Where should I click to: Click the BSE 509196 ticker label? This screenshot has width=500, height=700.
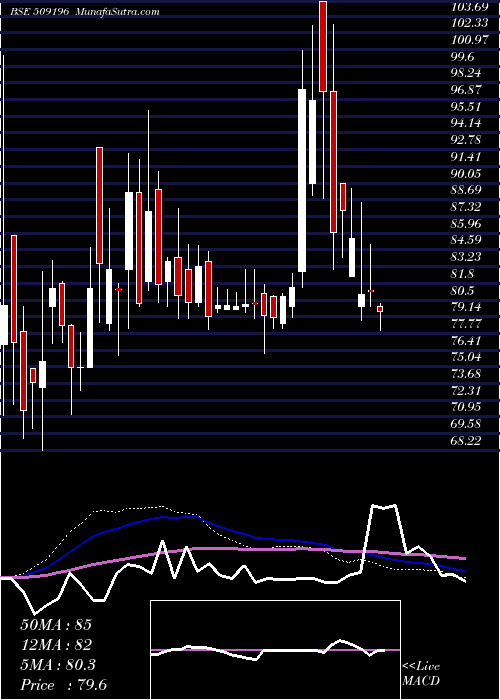pos(40,12)
